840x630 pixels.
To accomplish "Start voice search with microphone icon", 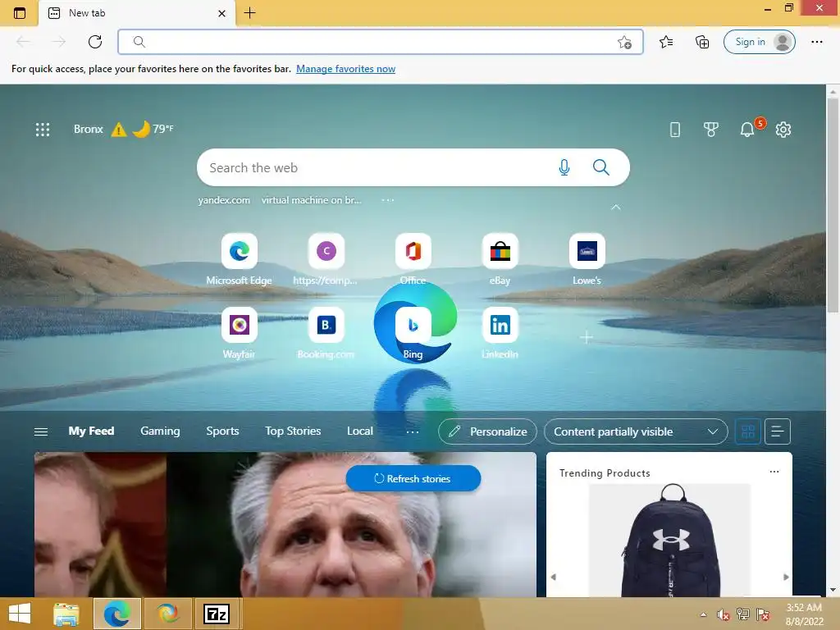I will tap(564, 167).
